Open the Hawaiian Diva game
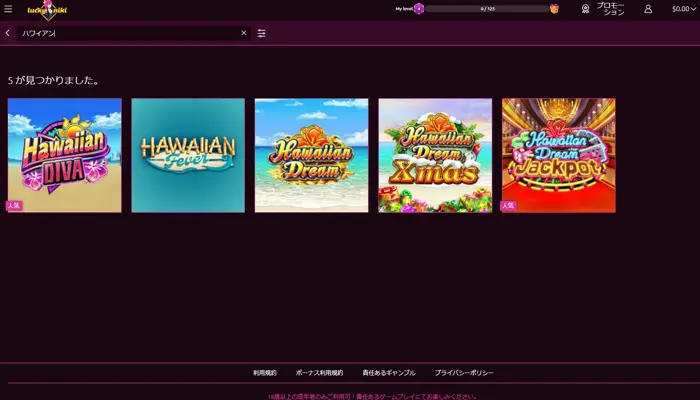This screenshot has height=400, width=700. [x=64, y=155]
